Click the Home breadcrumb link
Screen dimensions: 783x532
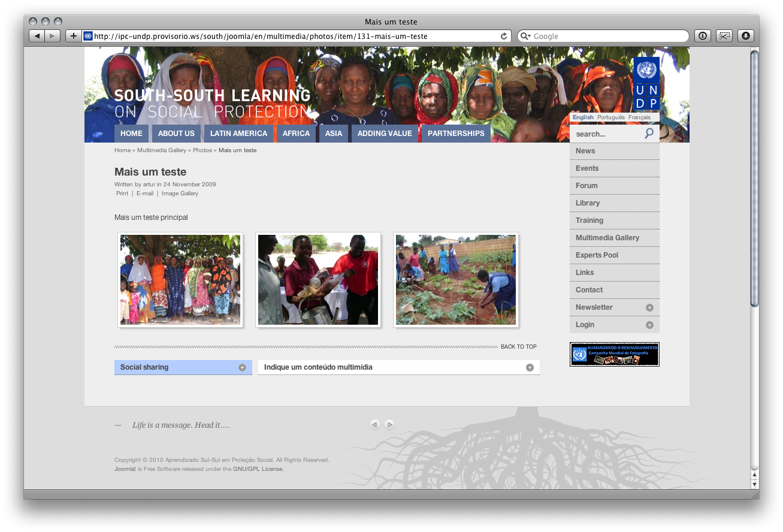122,150
